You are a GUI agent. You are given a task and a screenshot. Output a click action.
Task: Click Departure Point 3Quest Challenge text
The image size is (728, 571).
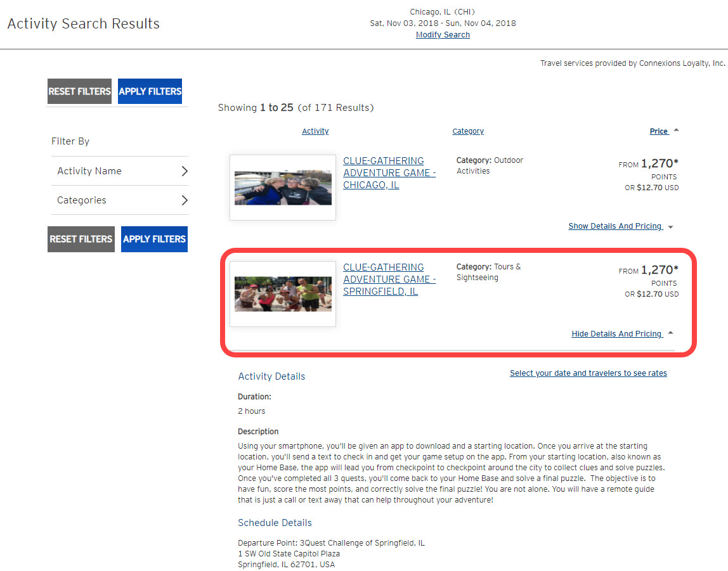click(331, 543)
